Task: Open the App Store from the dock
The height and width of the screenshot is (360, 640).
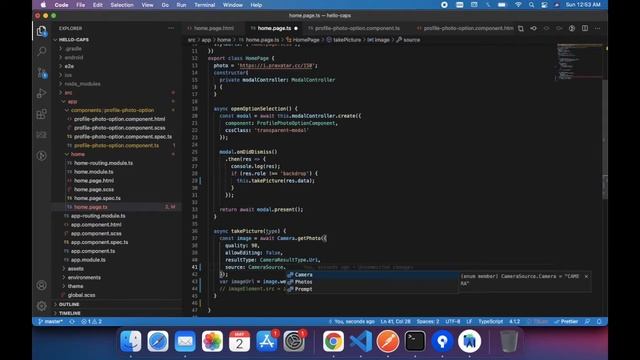Action: pyautogui.click(x=267, y=341)
